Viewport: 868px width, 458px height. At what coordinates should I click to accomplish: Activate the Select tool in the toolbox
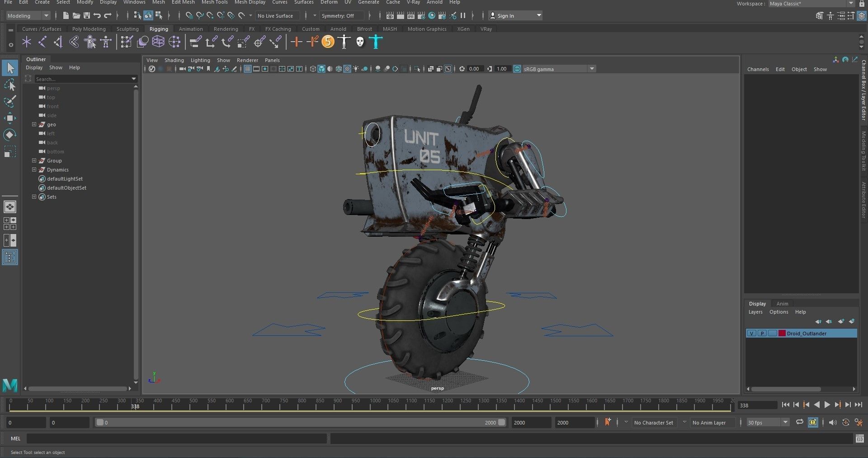click(x=10, y=68)
